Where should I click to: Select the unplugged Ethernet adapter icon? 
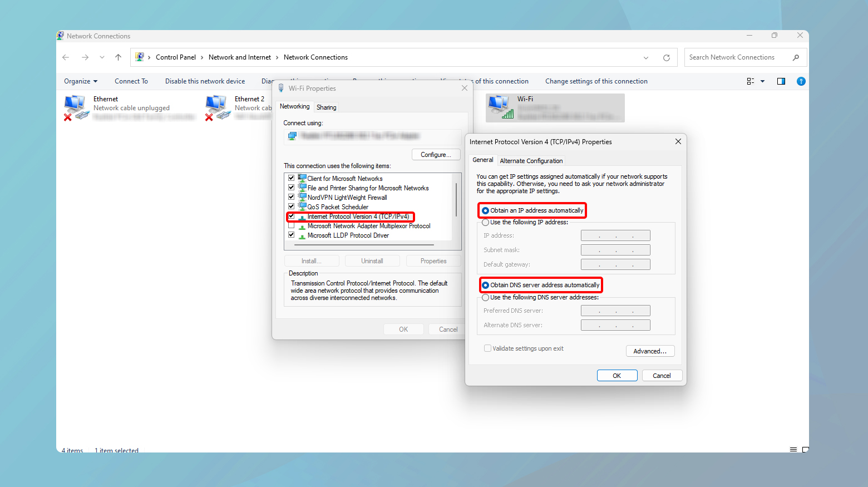click(x=76, y=106)
